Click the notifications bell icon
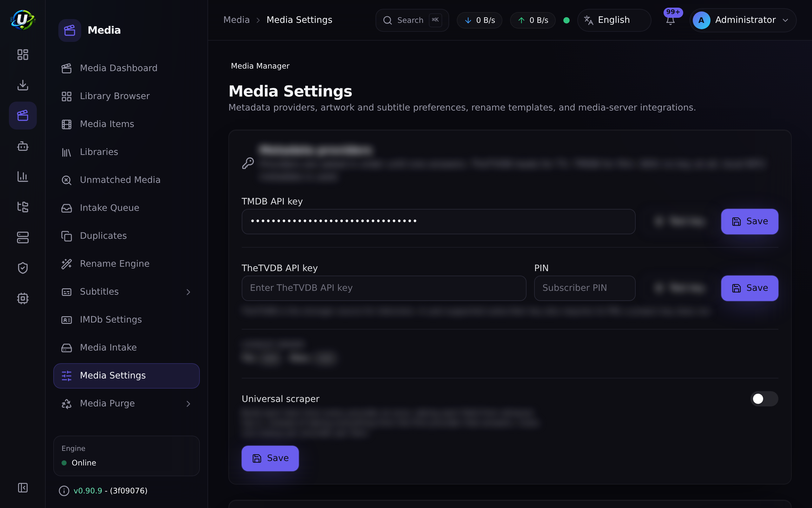Image resolution: width=812 pixels, height=508 pixels. point(671,20)
